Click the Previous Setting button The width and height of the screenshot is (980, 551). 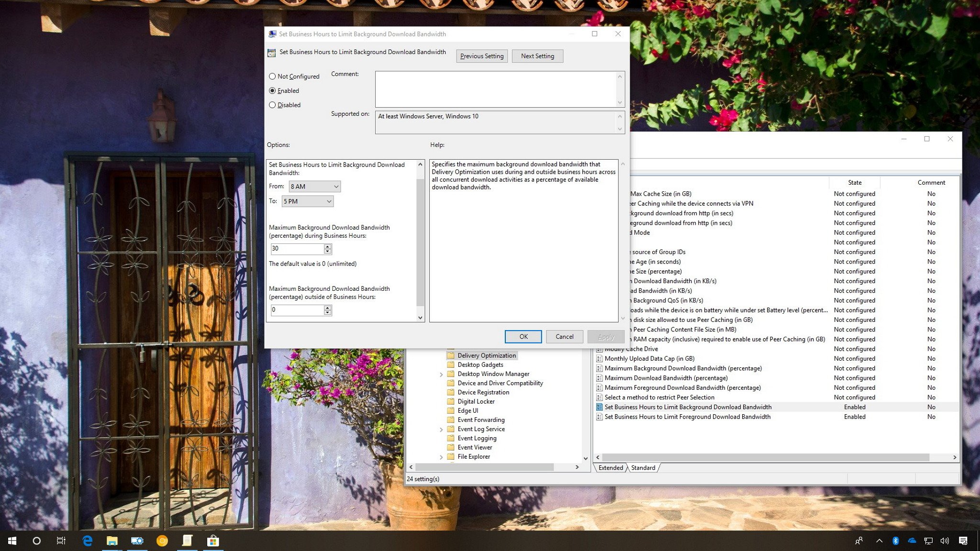(x=481, y=55)
